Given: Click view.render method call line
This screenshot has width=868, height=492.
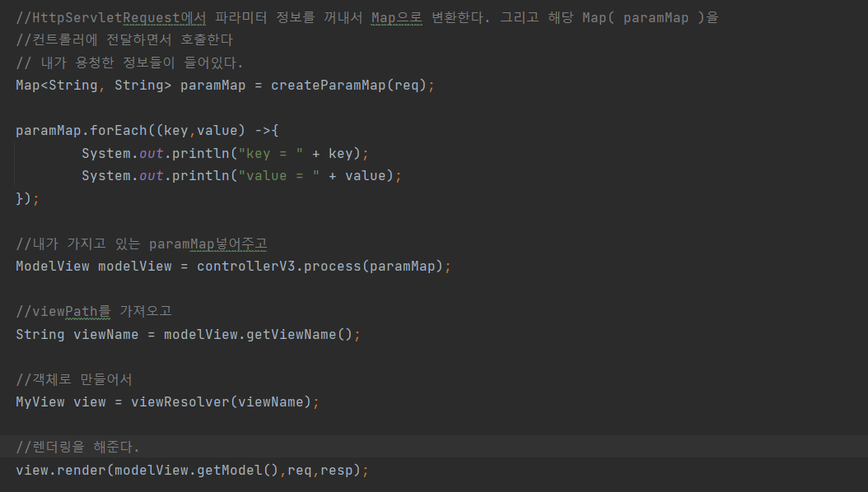Looking at the screenshot, I should click(x=192, y=470).
